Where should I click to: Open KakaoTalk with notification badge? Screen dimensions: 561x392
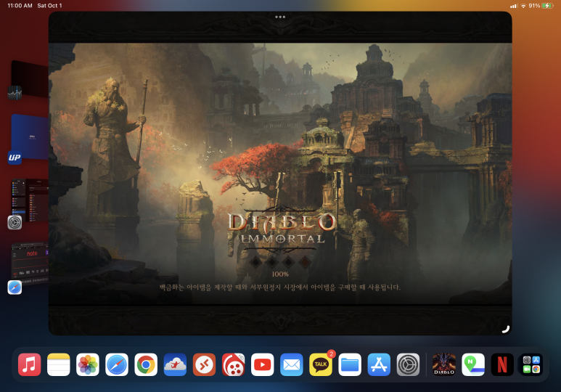click(321, 364)
